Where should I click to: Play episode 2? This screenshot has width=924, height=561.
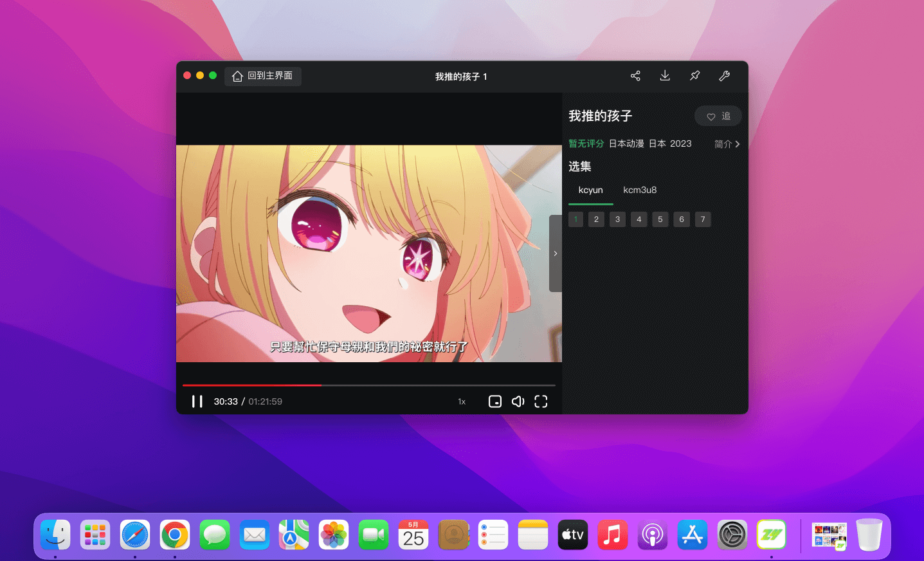pyautogui.click(x=596, y=219)
